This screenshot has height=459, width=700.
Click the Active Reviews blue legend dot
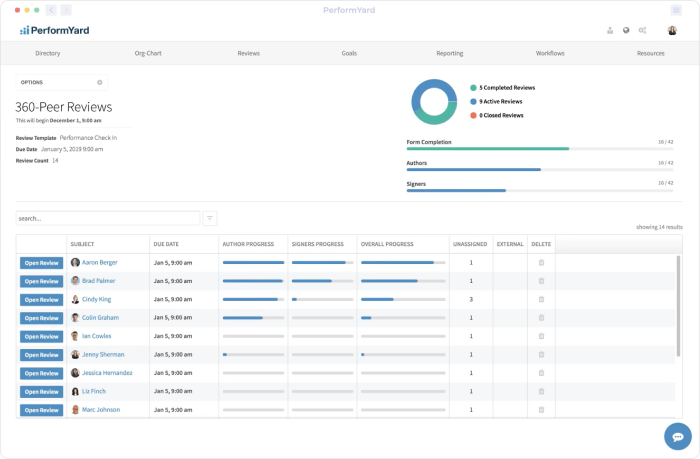tap(473, 101)
